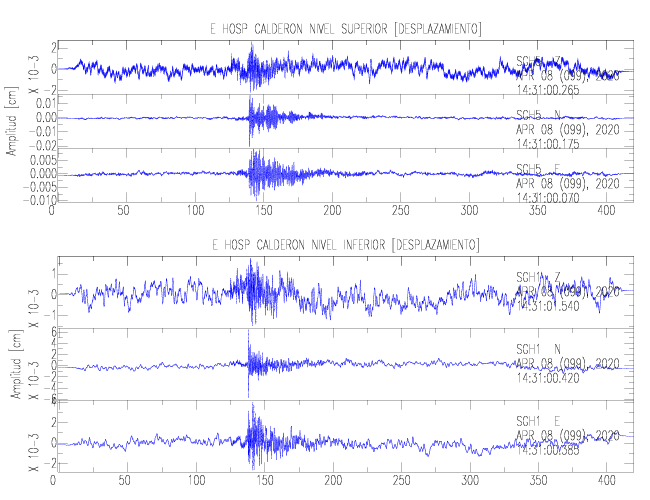Click the '150' x-axis tick of the upper plot

[264, 211]
